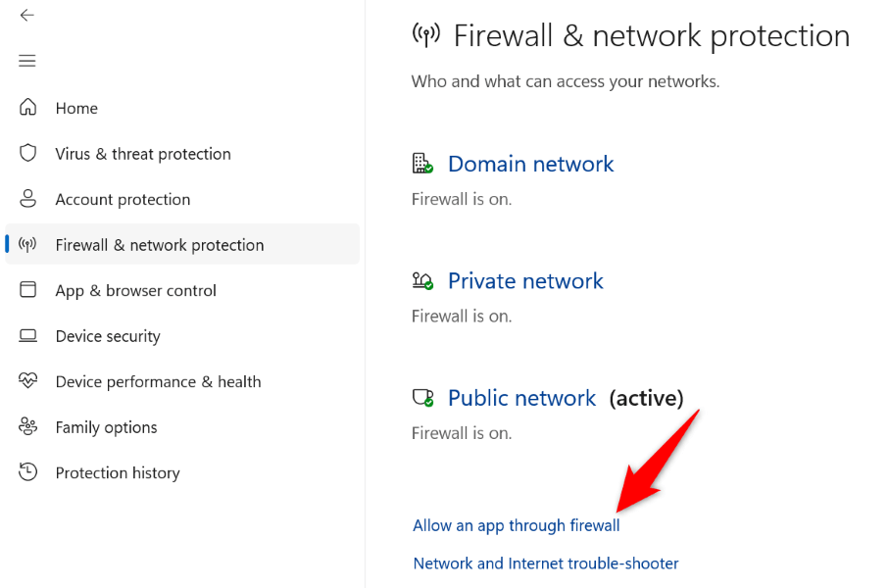This screenshot has height=588, width=889.
Task: Click the Family options people icon
Action: pos(27,426)
